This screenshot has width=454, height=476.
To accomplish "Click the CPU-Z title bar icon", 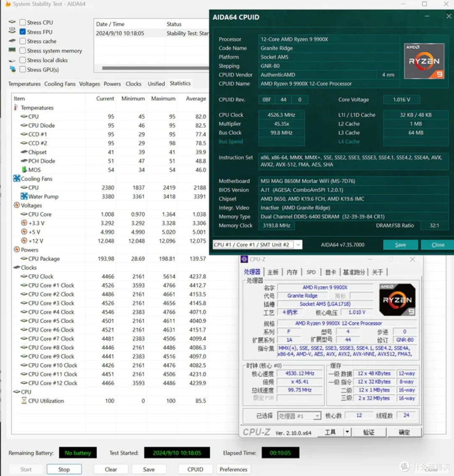I will point(244,259).
